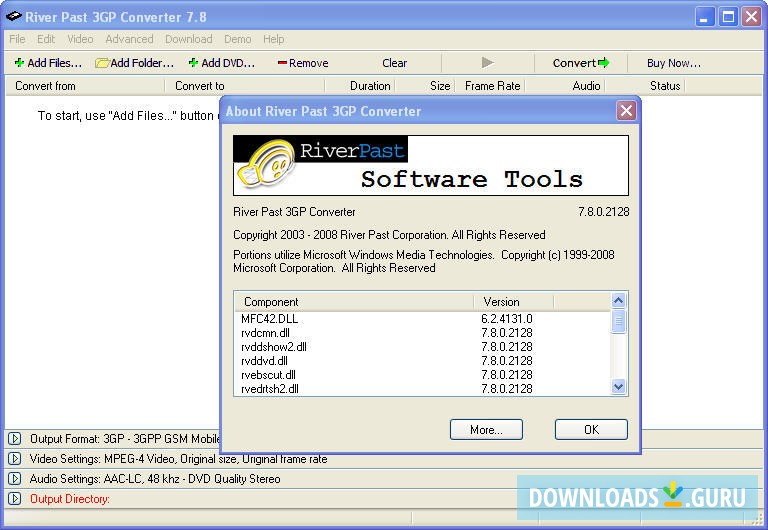Click the More... button in About dialog
This screenshot has height=530, width=768.
click(486, 430)
